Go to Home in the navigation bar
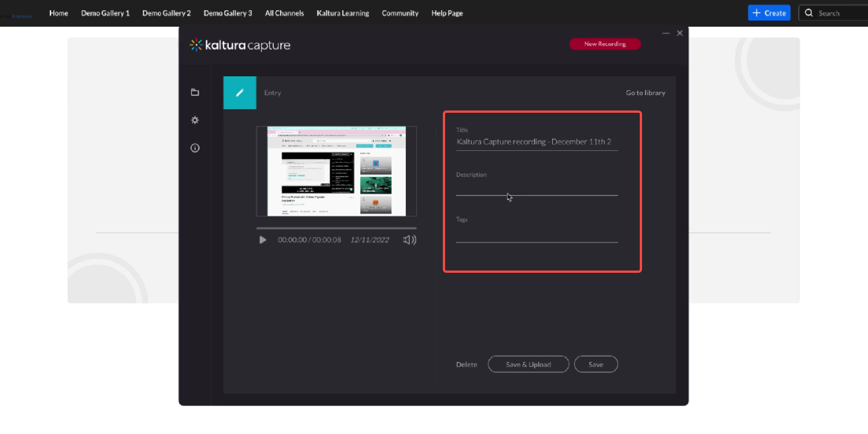This screenshot has height=434, width=868. pos(59,13)
